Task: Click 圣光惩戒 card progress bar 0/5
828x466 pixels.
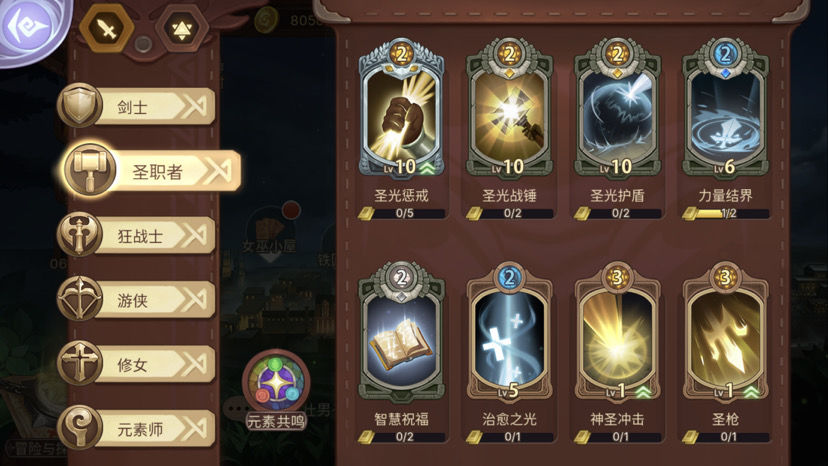Action: coord(401,213)
